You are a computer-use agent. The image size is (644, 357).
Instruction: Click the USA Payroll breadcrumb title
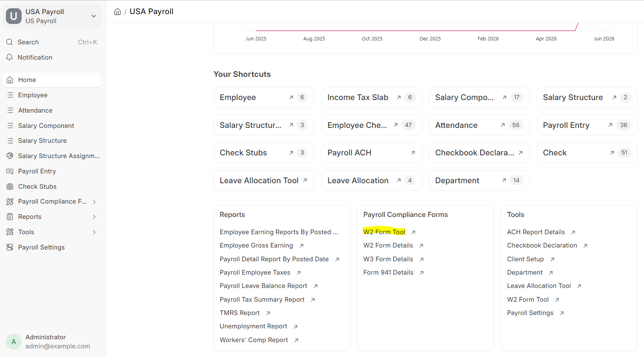coord(152,11)
